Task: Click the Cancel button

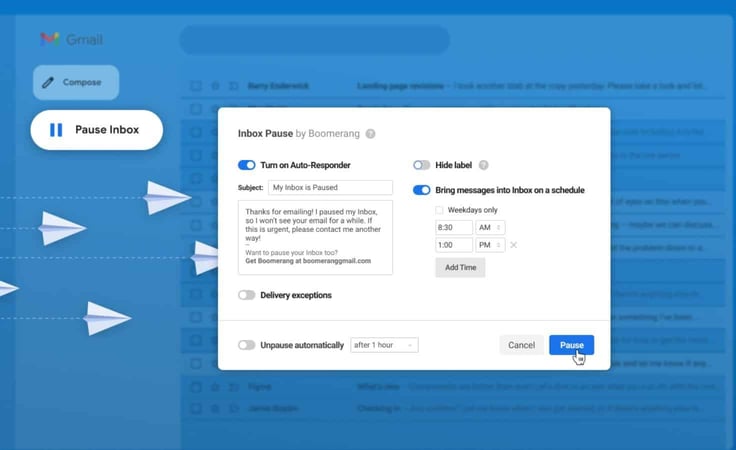Action: pyautogui.click(x=521, y=345)
